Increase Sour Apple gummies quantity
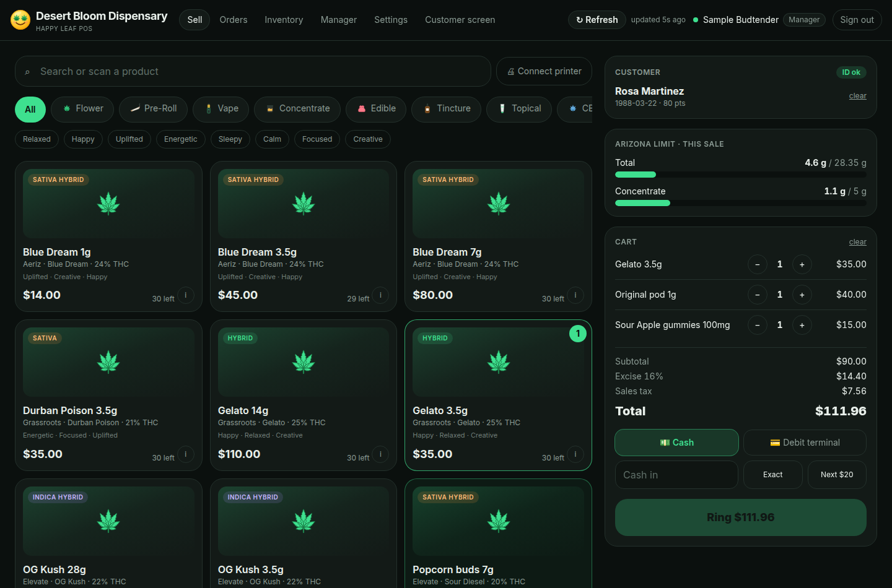This screenshot has height=588, width=892. point(802,325)
